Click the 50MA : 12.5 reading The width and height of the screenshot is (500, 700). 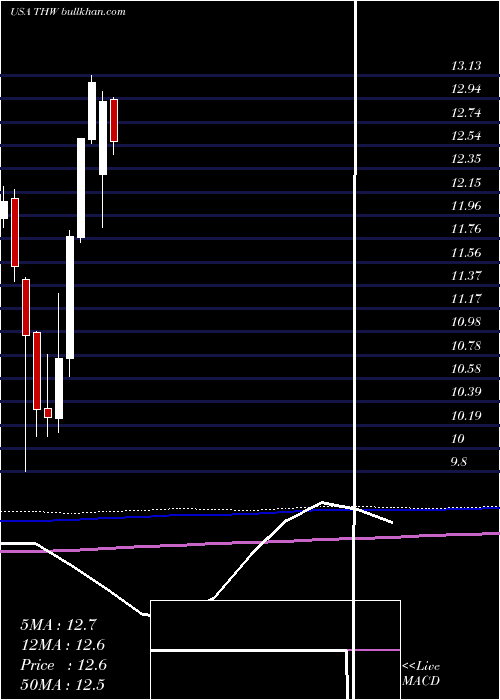[63, 684]
